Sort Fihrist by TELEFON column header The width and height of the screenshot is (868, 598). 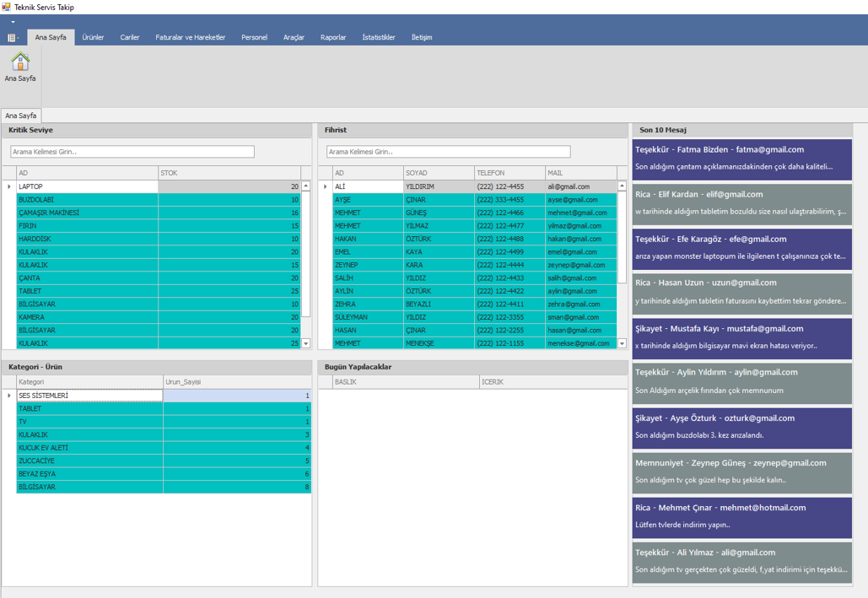509,173
